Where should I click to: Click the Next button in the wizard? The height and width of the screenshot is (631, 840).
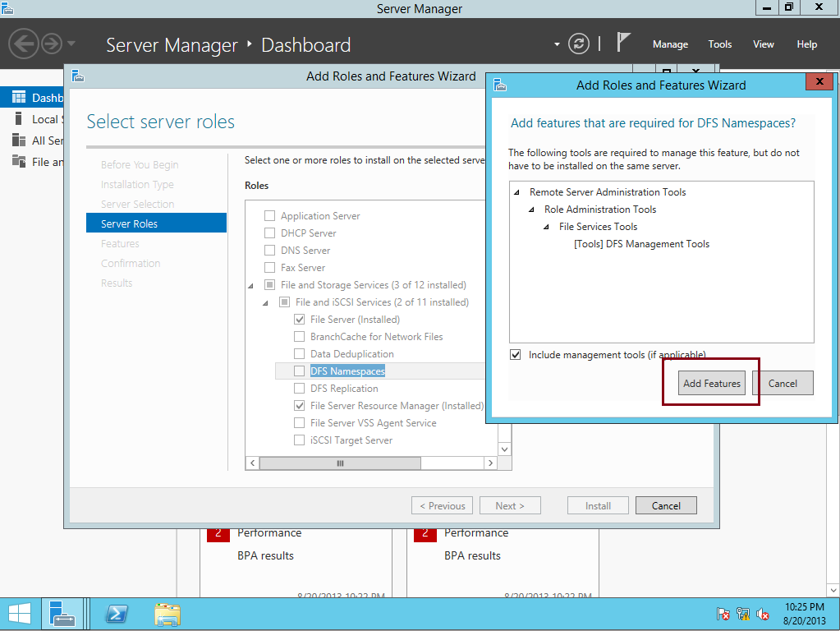tap(510, 505)
